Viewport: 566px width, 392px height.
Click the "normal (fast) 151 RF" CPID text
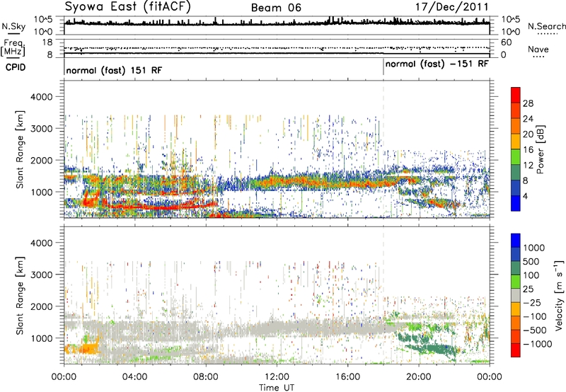pyautogui.click(x=114, y=70)
